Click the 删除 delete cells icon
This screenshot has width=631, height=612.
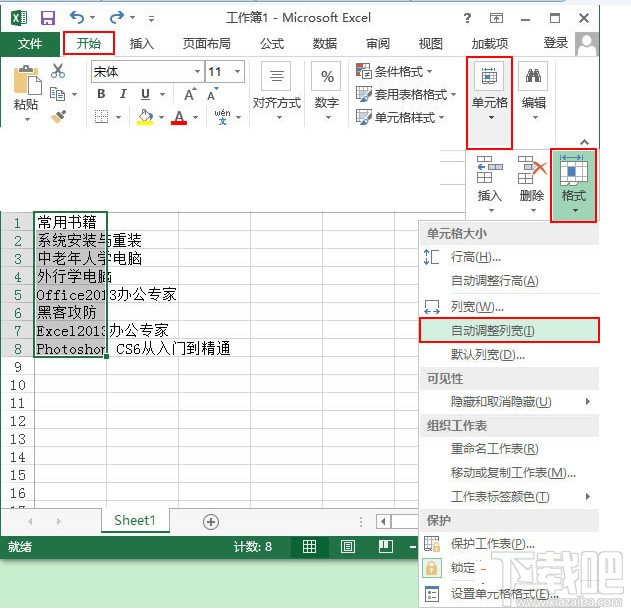click(x=532, y=184)
